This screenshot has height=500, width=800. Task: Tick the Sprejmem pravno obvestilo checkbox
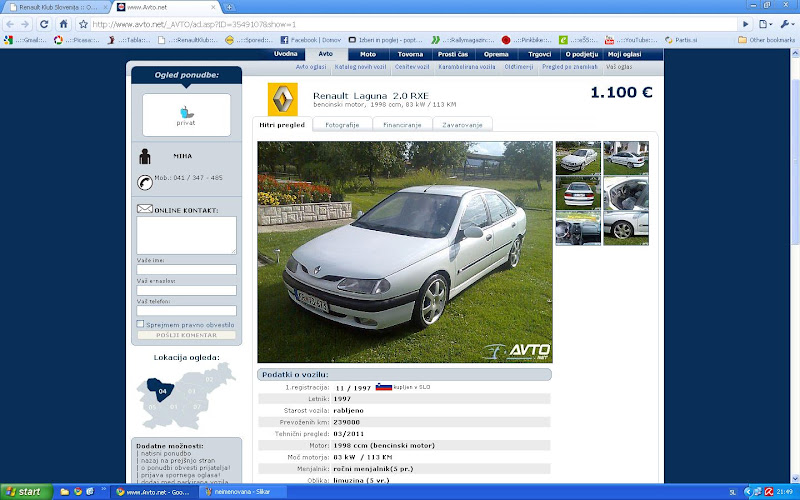[140, 324]
